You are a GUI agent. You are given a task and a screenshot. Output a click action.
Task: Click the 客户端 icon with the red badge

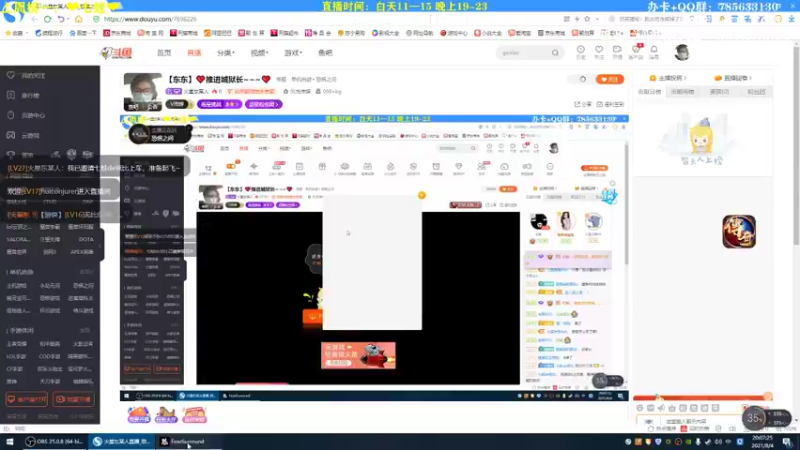636,52
